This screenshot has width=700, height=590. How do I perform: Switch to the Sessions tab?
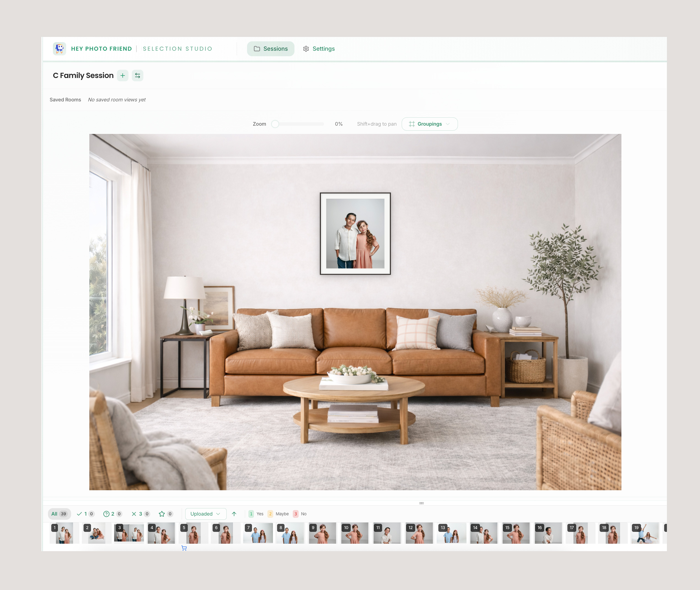270,49
